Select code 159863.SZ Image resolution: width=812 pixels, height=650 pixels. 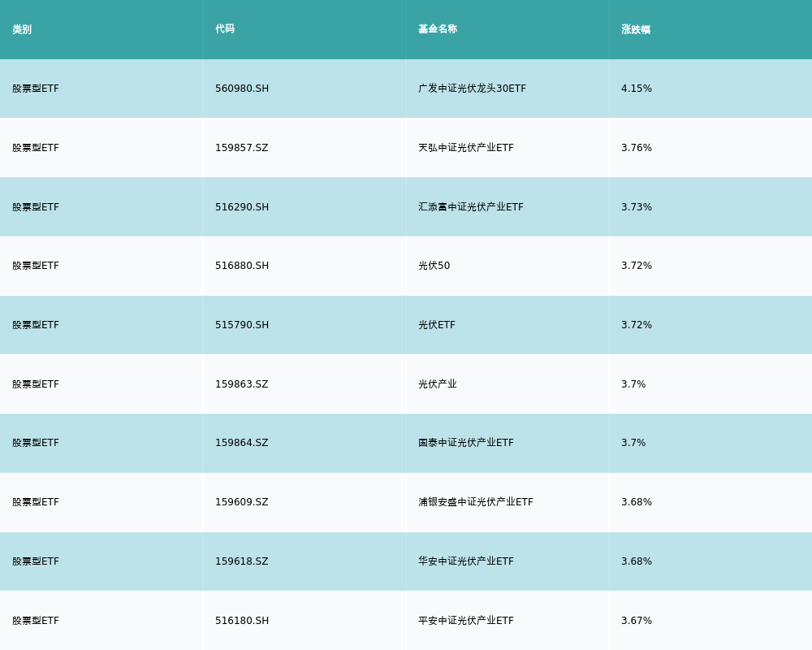(242, 384)
